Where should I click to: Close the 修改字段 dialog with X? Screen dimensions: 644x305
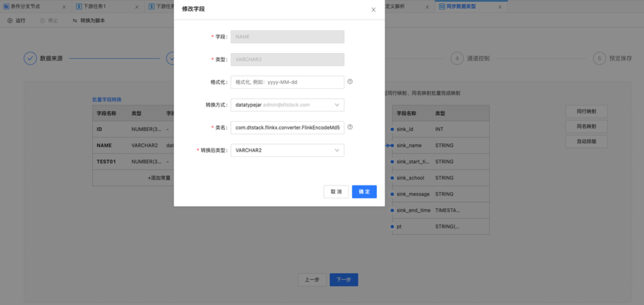tap(373, 10)
